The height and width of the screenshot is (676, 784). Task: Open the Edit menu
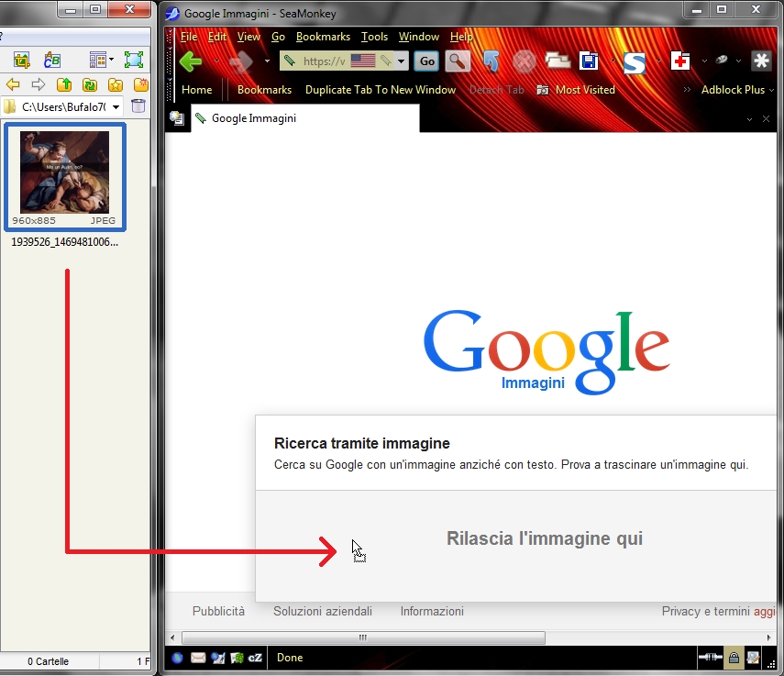[x=217, y=37]
